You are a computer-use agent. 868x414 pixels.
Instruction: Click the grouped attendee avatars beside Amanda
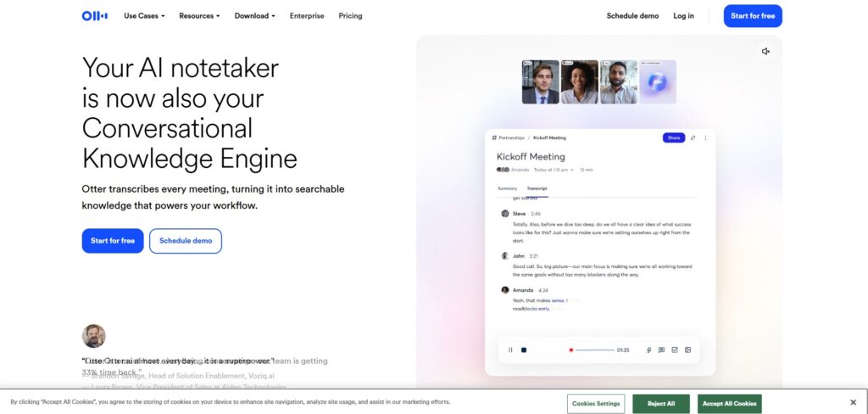pos(503,171)
